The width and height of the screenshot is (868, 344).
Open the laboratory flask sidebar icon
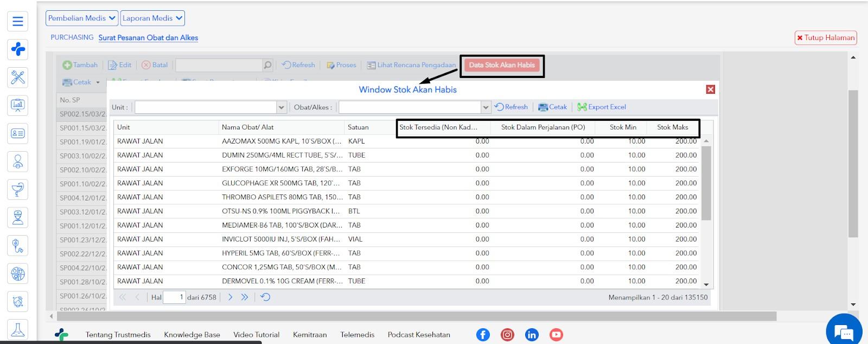[x=18, y=329]
